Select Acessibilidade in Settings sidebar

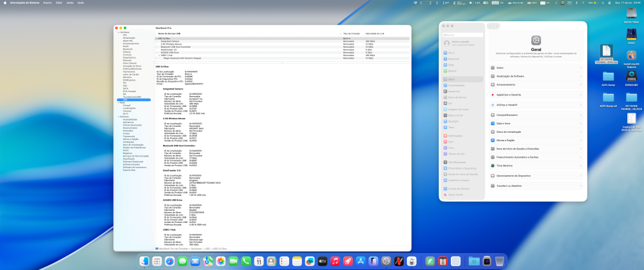point(463,85)
